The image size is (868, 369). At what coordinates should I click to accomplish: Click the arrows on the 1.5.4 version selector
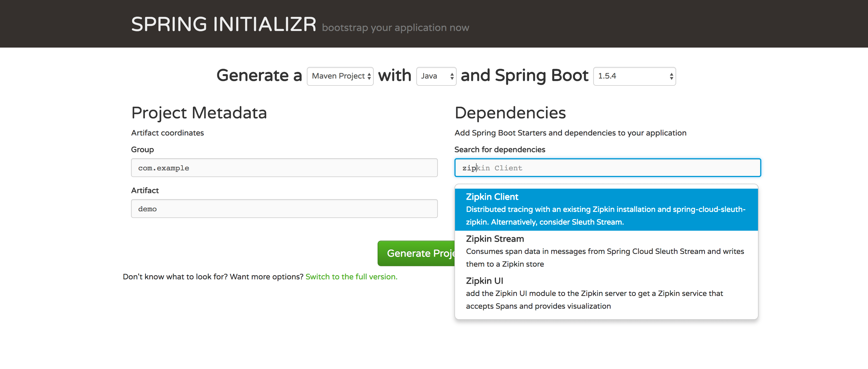671,77
